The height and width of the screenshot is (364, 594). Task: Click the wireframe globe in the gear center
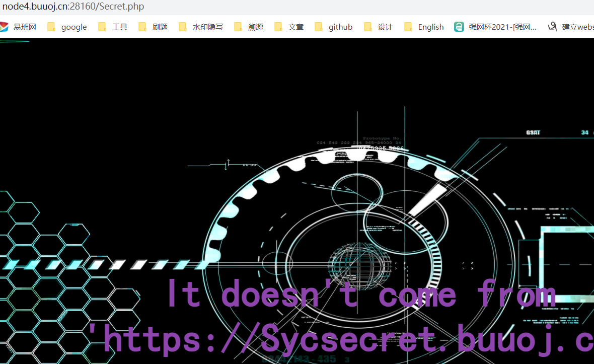click(x=359, y=264)
